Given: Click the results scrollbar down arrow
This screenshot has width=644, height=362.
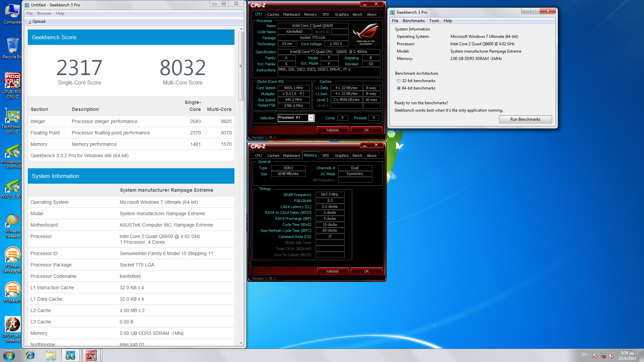Looking at the screenshot, I should (241, 343).
